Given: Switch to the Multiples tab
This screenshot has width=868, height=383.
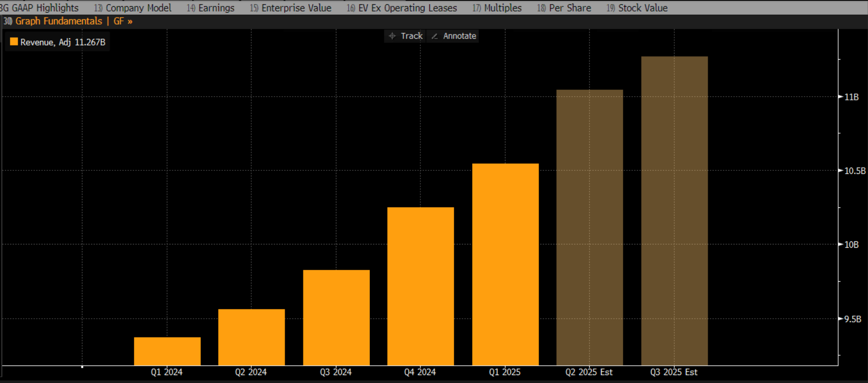Looking at the screenshot, I should coord(497,8).
